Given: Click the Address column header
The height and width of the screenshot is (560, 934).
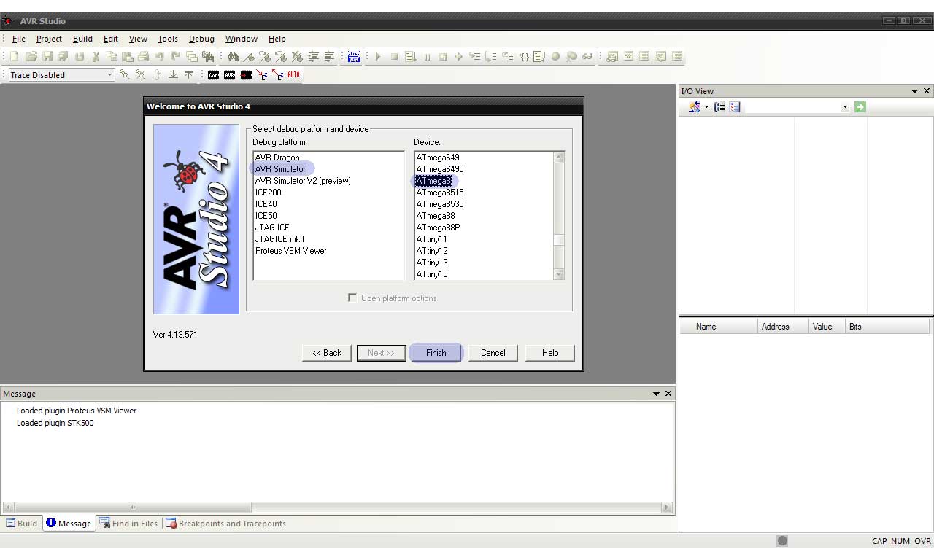Looking at the screenshot, I should pos(783,327).
